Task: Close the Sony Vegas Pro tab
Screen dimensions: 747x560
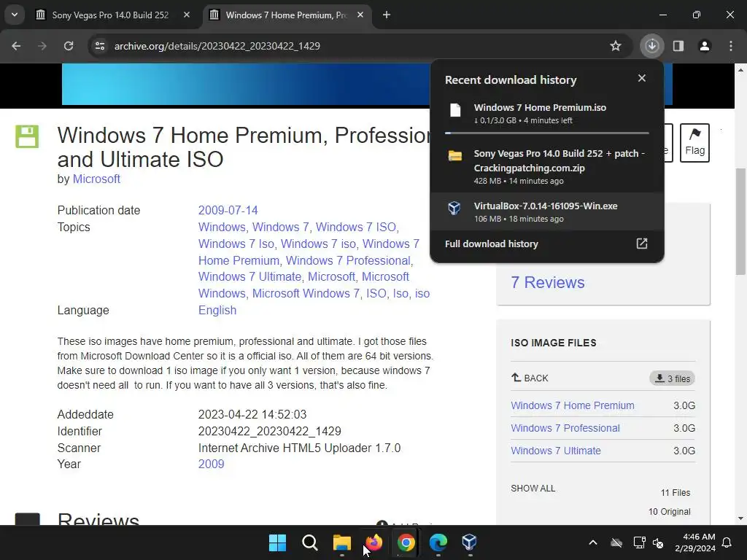Action: tap(187, 15)
